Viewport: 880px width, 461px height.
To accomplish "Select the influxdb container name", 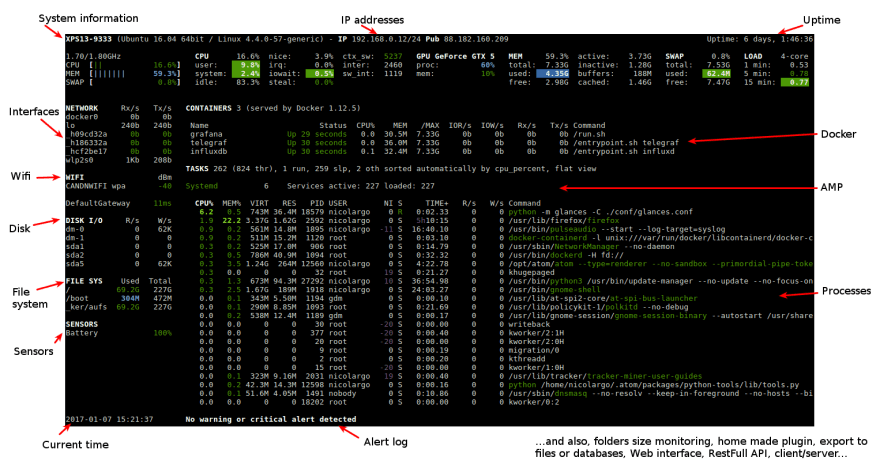I will [209, 152].
